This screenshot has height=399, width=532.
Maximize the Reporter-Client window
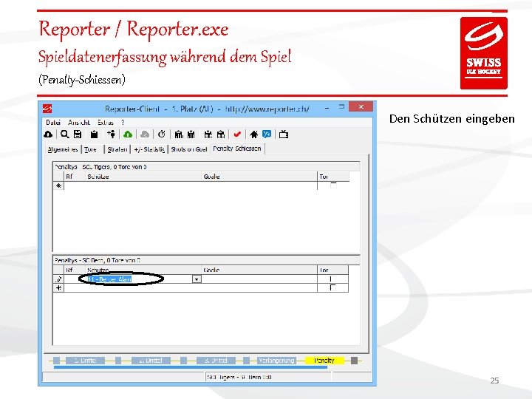pos(341,107)
